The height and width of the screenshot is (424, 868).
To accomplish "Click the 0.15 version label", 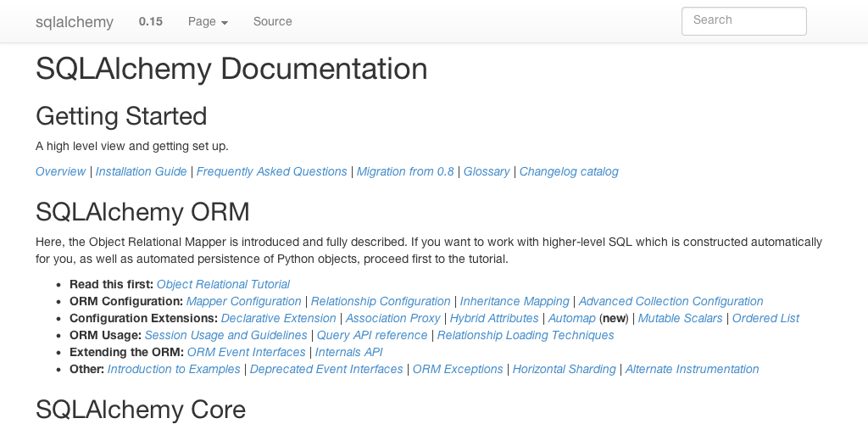I will [151, 21].
